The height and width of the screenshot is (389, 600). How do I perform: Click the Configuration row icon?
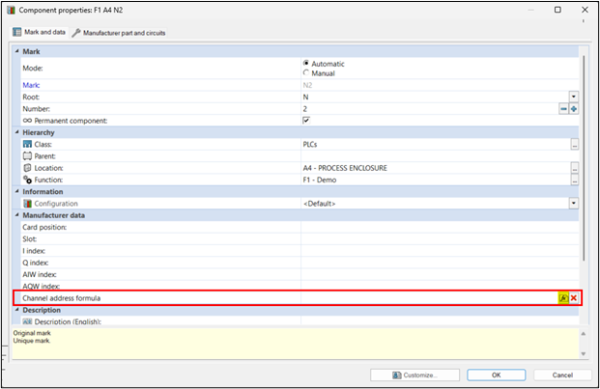click(x=27, y=203)
